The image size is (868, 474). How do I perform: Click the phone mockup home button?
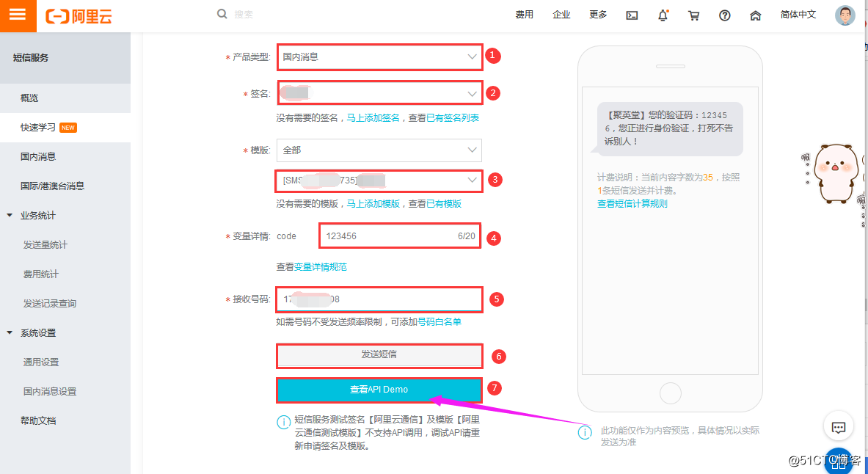[671, 393]
